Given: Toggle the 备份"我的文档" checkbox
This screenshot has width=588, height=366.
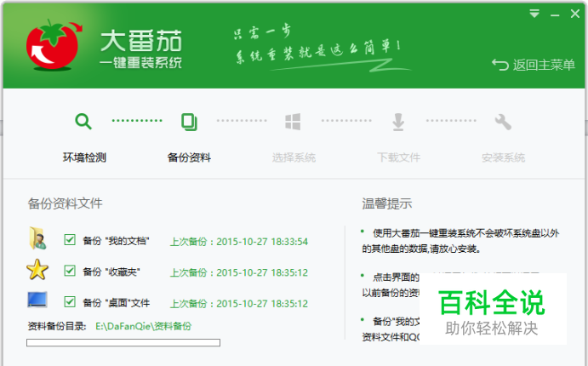Looking at the screenshot, I should click(70, 240).
